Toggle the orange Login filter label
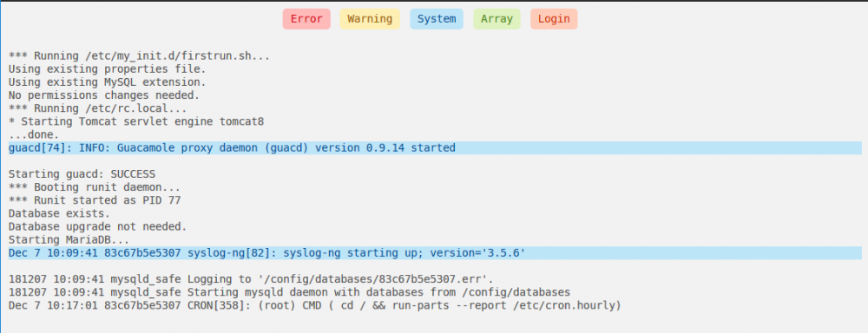868x333 pixels. [554, 19]
